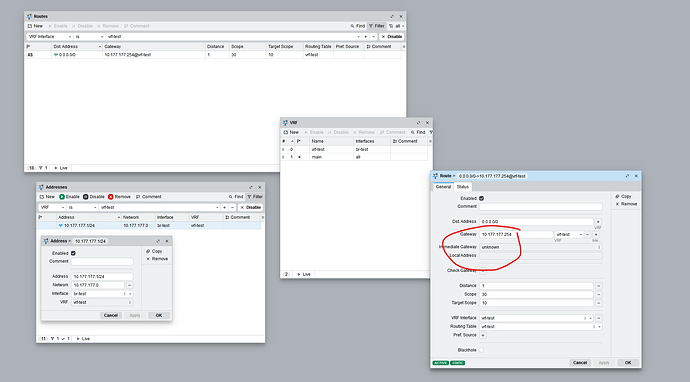Switch to the Status tab in the Route dialog

pos(462,187)
